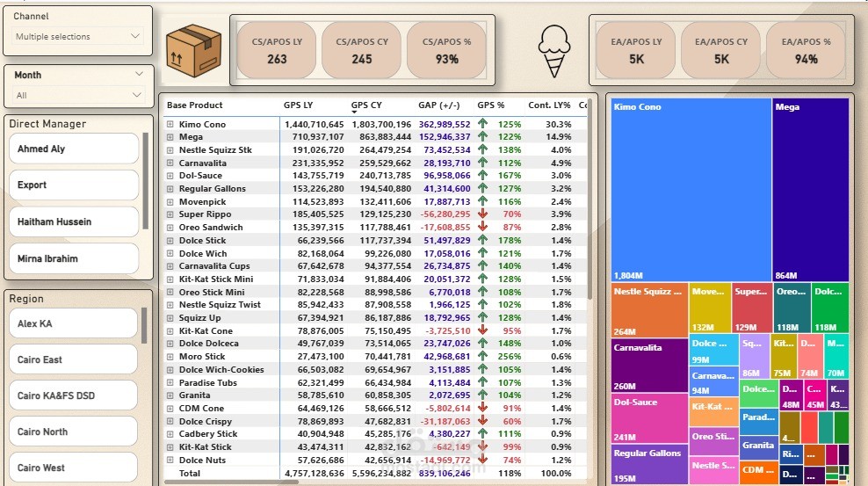The height and width of the screenshot is (486, 868).
Task: Click the CS/APOS % 93% card
Action: (x=446, y=50)
